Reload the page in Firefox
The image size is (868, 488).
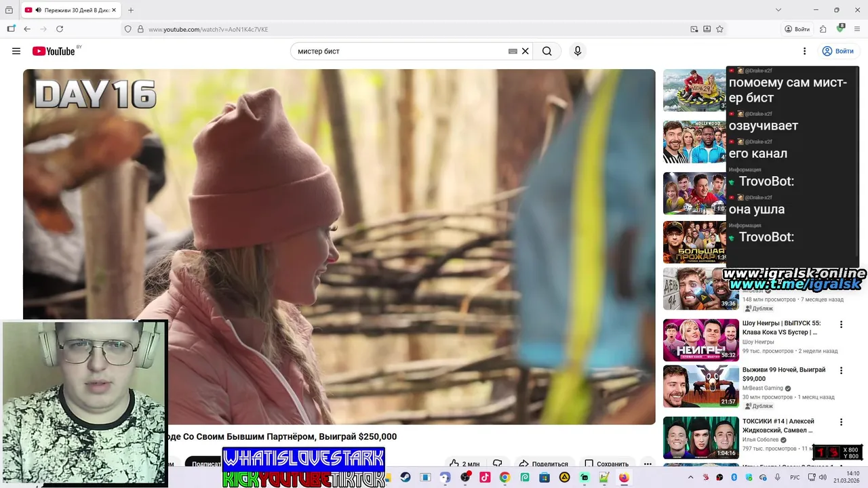point(60,29)
